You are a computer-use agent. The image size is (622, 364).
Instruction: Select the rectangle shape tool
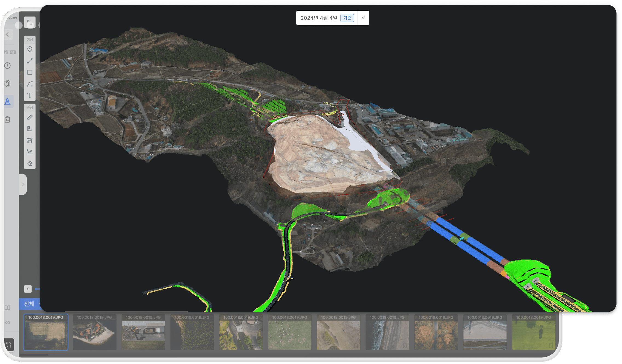click(30, 72)
